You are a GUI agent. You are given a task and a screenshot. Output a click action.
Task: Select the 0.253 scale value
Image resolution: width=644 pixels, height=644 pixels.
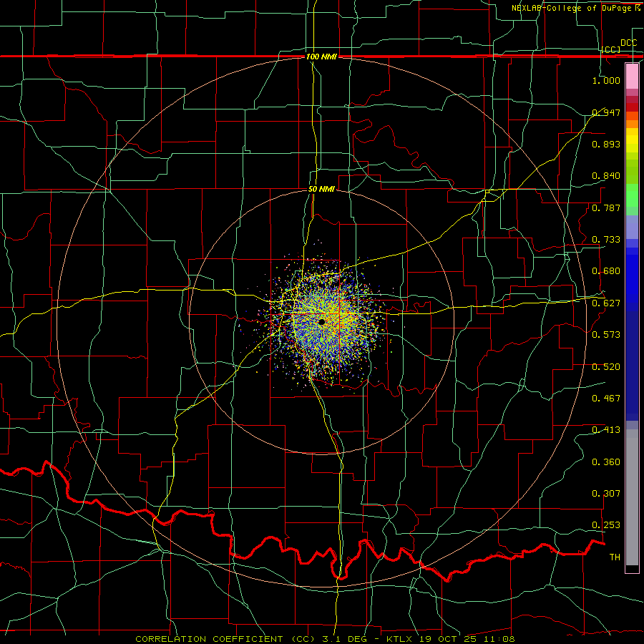coord(606,525)
